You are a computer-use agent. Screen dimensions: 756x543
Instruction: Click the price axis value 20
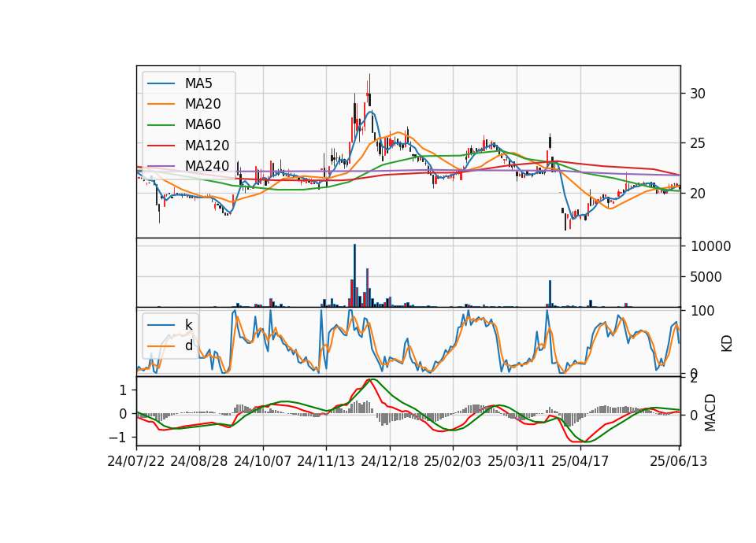pyautogui.click(x=698, y=194)
